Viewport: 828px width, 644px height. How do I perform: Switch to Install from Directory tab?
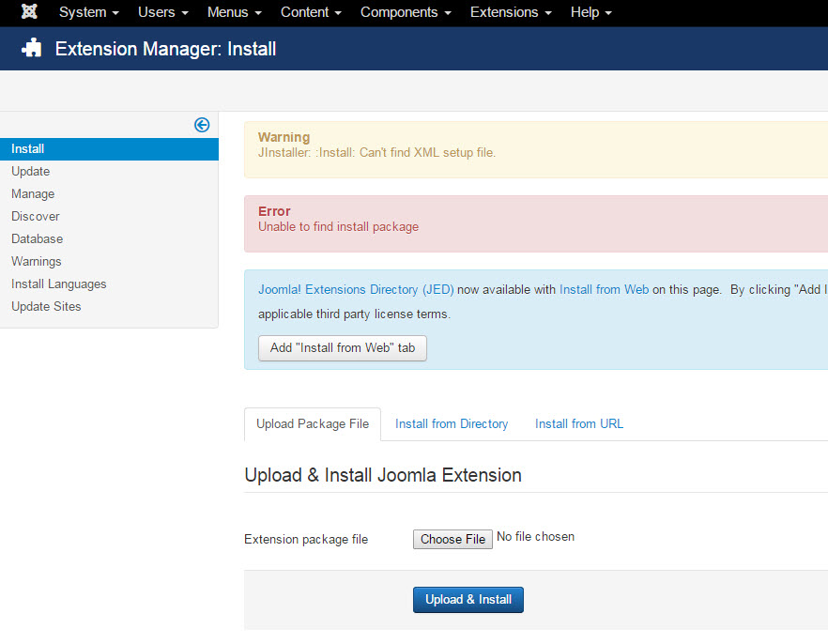(452, 424)
